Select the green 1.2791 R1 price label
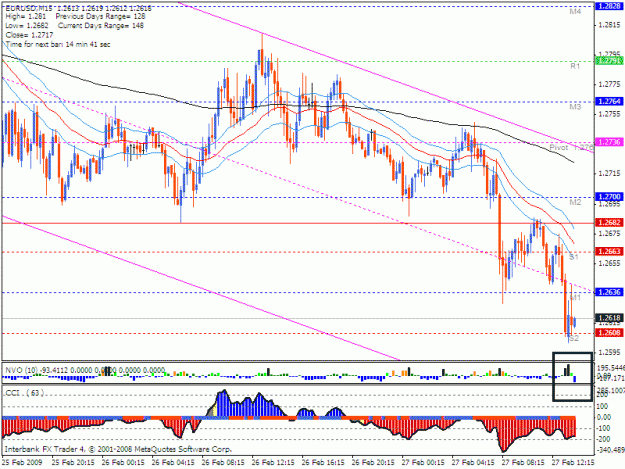This screenshot has width=625, height=469. pyautogui.click(x=609, y=61)
